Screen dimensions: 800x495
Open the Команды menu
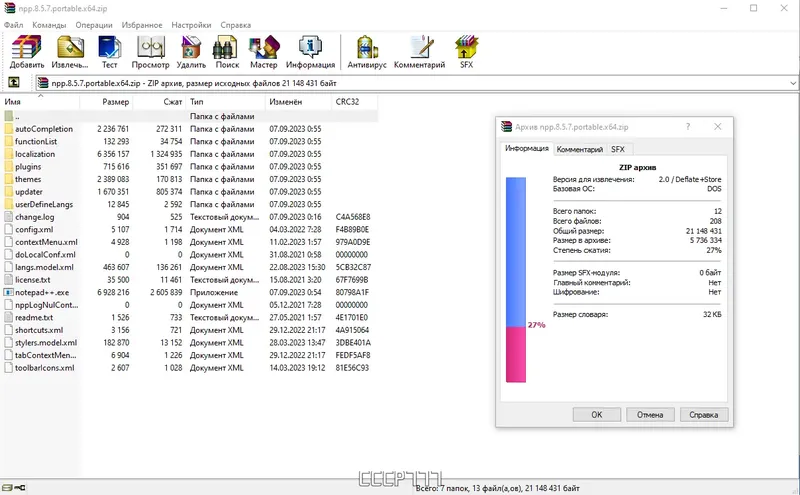tap(49, 24)
